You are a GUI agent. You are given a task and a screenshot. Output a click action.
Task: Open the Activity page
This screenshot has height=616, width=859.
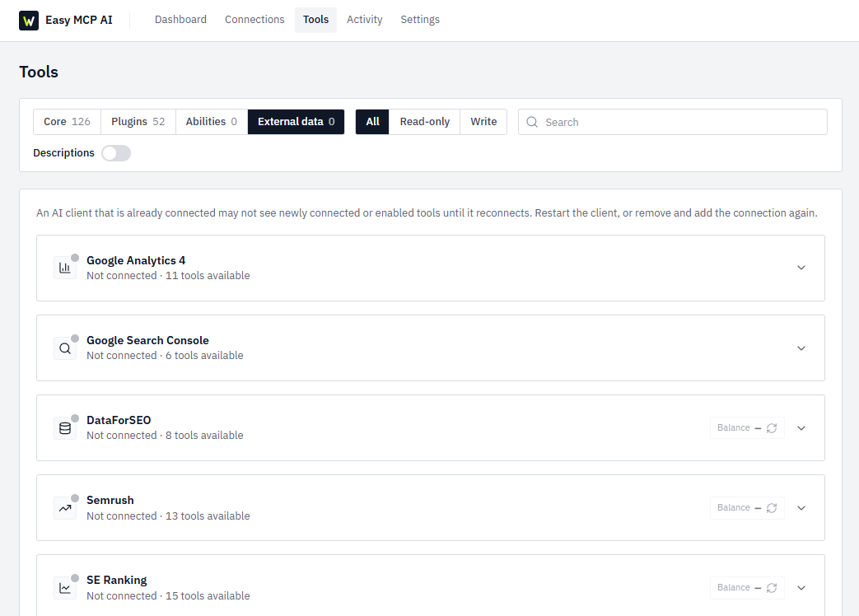tap(364, 20)
